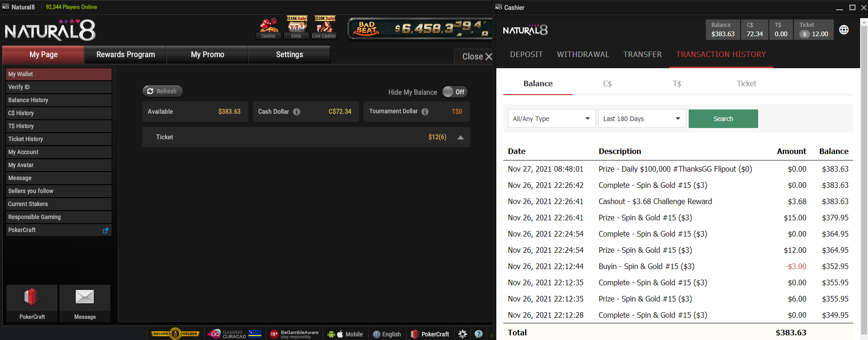Image resolution: width=868 pixels, height=340 pixels.
Task: Go to the Cashier Deposit tab
Action: (526, 55)
